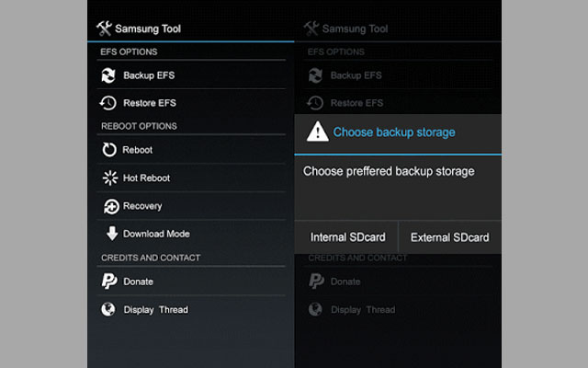Screen dimensions: 588x368
Task: Choose External SDcard button
Action: pos(449,237)
